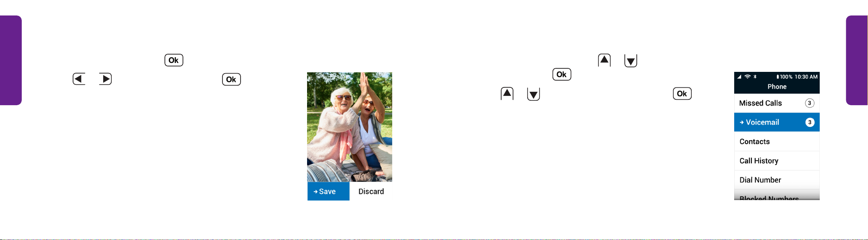Viewport: 868px width, 240px height.
Task: Click the signal strength icon in the phone status bar
Action: click(x=739, y=77)
